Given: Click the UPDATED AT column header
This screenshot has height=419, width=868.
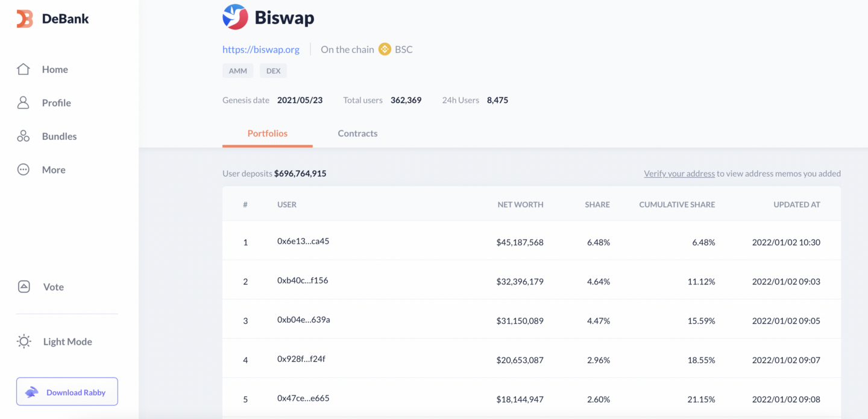Looking at the screenshot, I should click(x=797, y=204).
